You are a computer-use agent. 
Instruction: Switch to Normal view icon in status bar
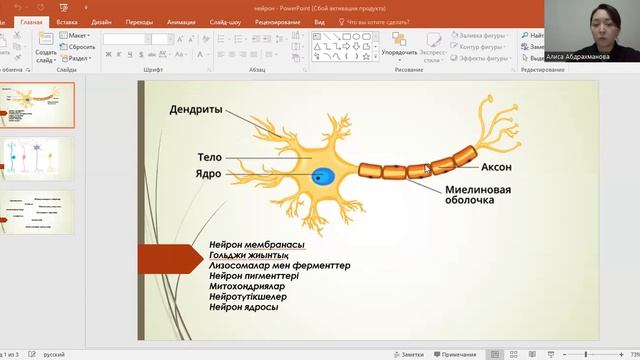click(495, 354)
